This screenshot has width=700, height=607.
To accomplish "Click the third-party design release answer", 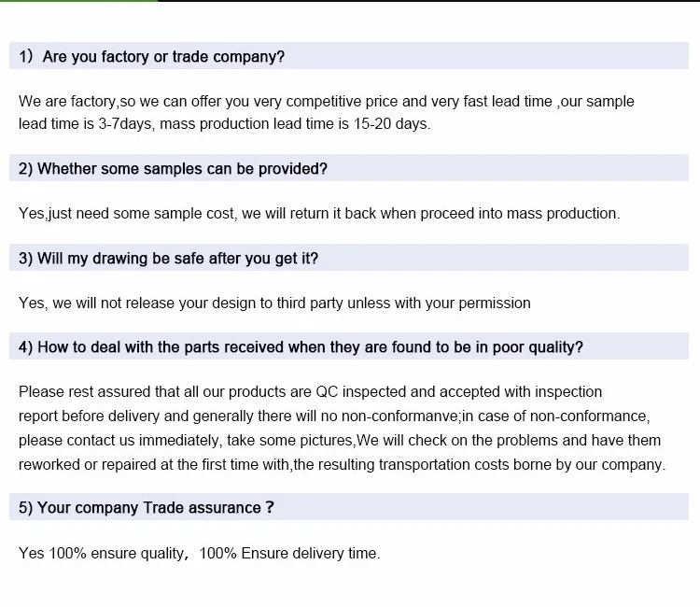I will [274, 303].
